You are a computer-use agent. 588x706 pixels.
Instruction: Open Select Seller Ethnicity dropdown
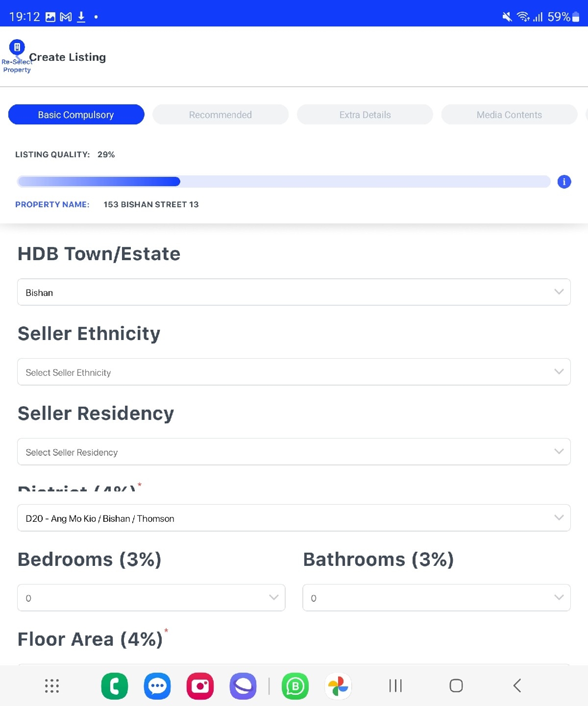pos(294,372)
